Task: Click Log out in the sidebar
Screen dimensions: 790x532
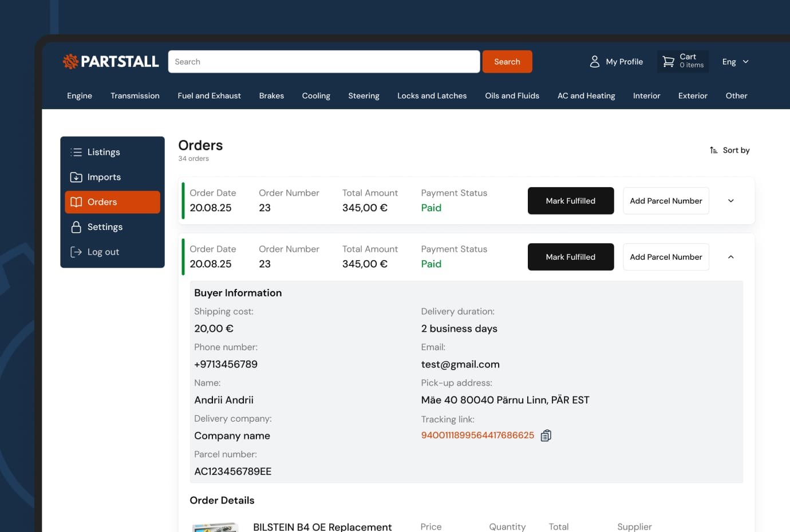Action: point(112,252)
